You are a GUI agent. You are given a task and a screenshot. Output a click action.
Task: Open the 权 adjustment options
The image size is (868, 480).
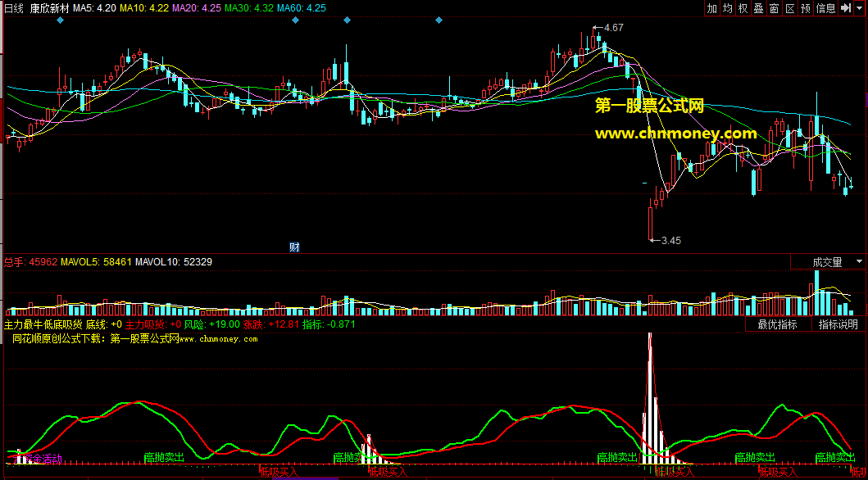(x=743, y=7)
